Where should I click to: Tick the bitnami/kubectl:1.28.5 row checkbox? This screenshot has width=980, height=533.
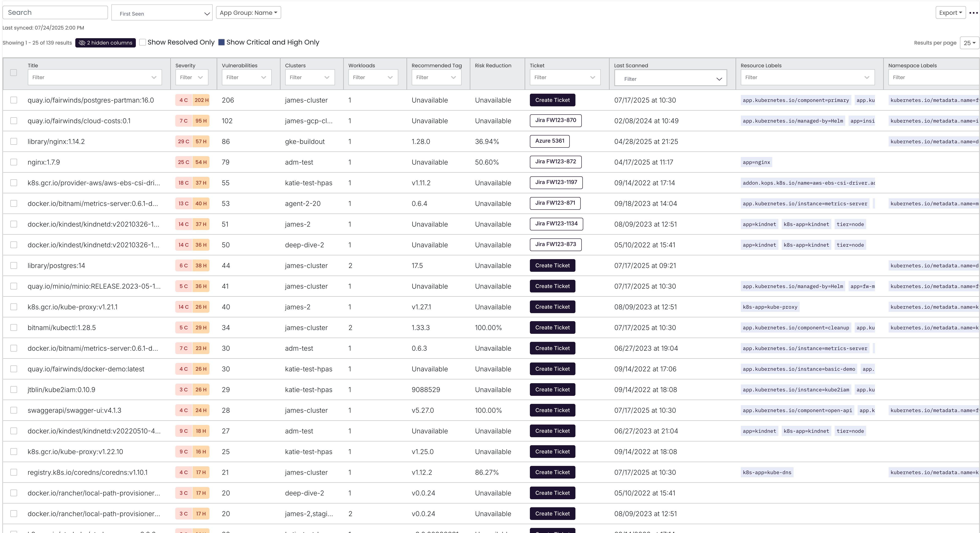(14, 327)
